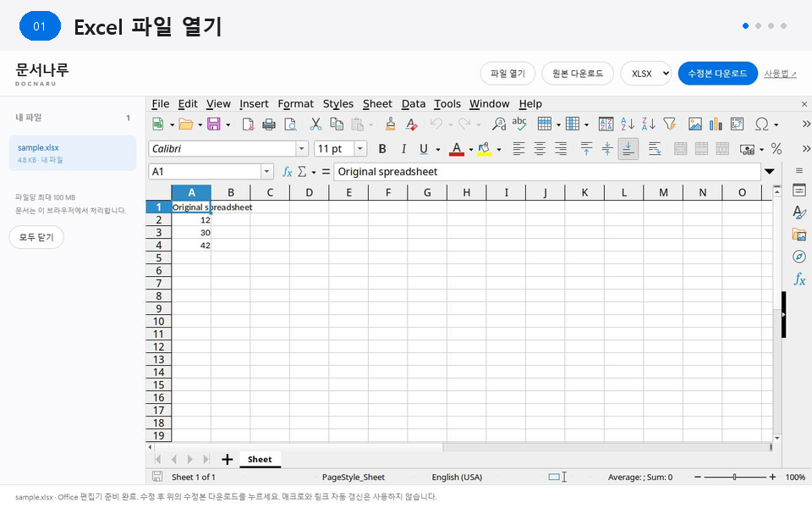Apply red font color swatch
Screen dimensions: 812x508
click(x=456, y=149)
